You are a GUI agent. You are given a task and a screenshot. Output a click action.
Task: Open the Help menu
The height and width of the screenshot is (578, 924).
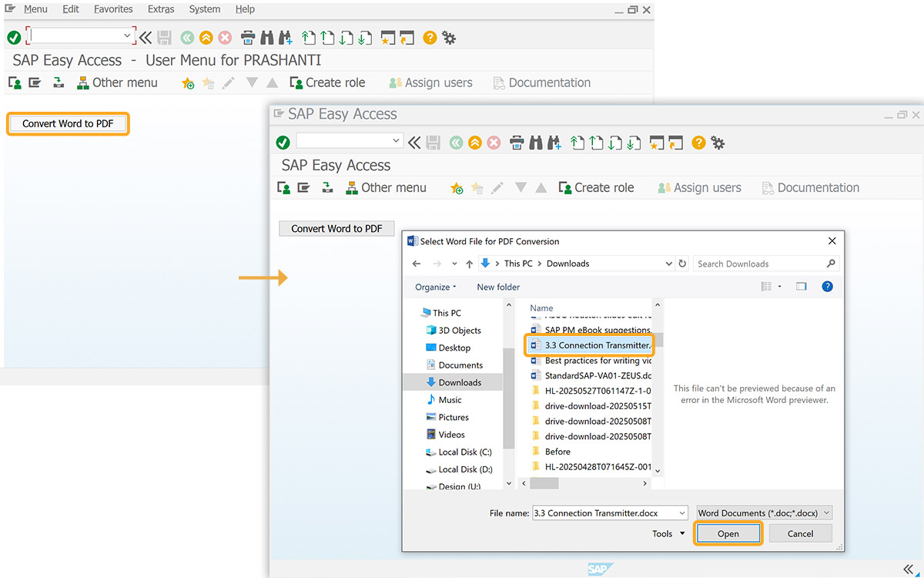point(245,9)
